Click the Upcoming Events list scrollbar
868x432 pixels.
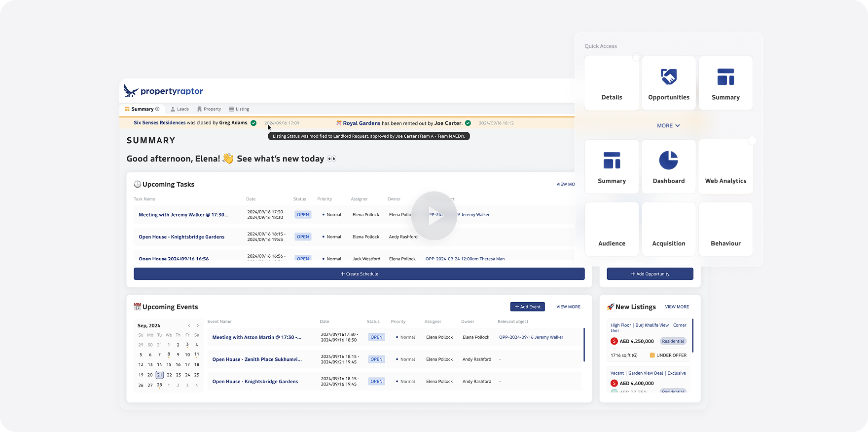[584, 345]
